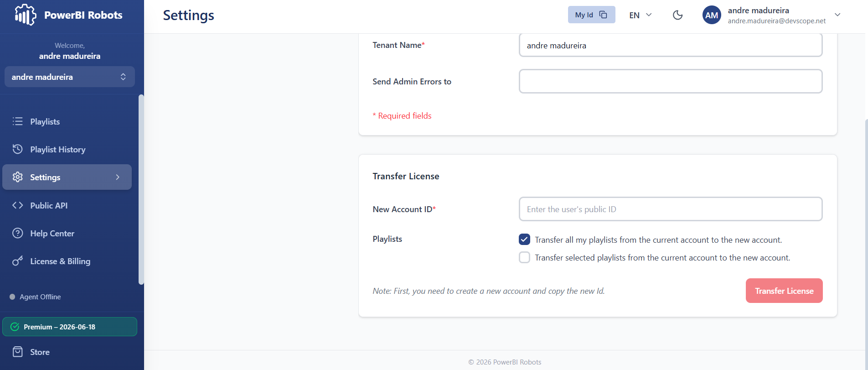Open Premium license status badge
Viewport: 868px width, 370px height.
(70, 327)
